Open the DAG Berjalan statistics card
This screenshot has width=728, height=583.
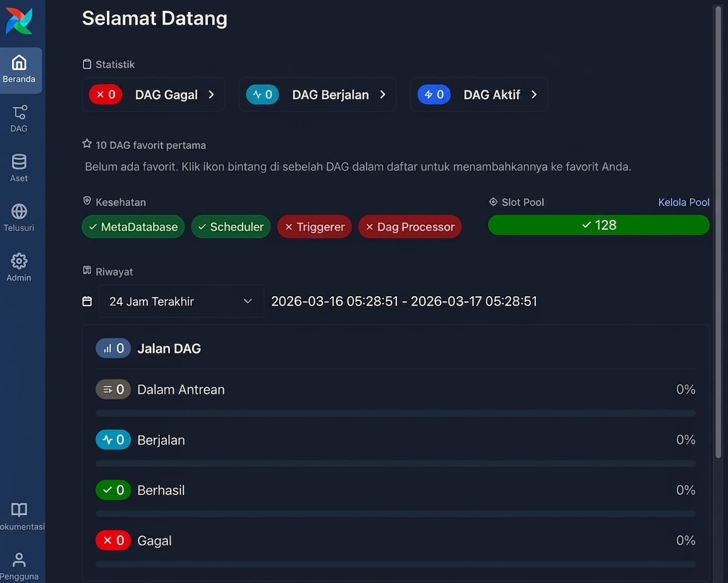pos(318,95)
